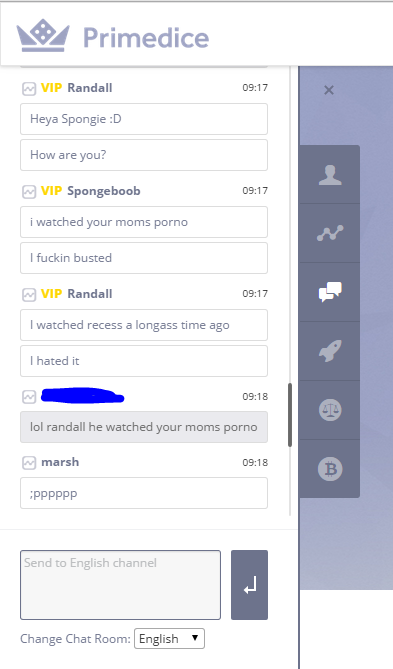Click the Primedice crown logo
The height and width of the screenshot is (669, 393).
click(x=43, y=35)
